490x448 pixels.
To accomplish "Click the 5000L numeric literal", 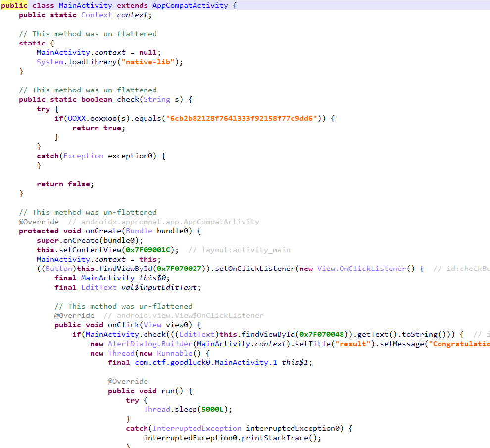I will point(212,409).
